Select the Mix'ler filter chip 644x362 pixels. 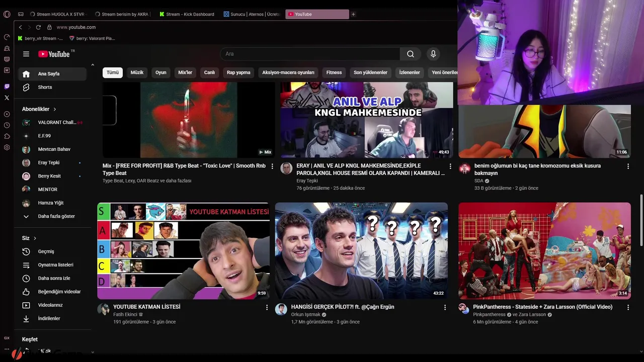185,72
